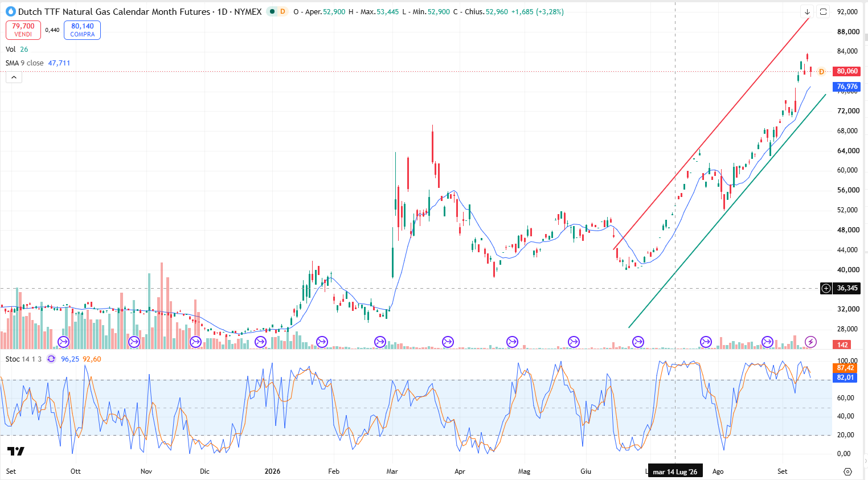
Task: Click the plus icon beside 36,345 on price scale
Action: coord(826,288)
